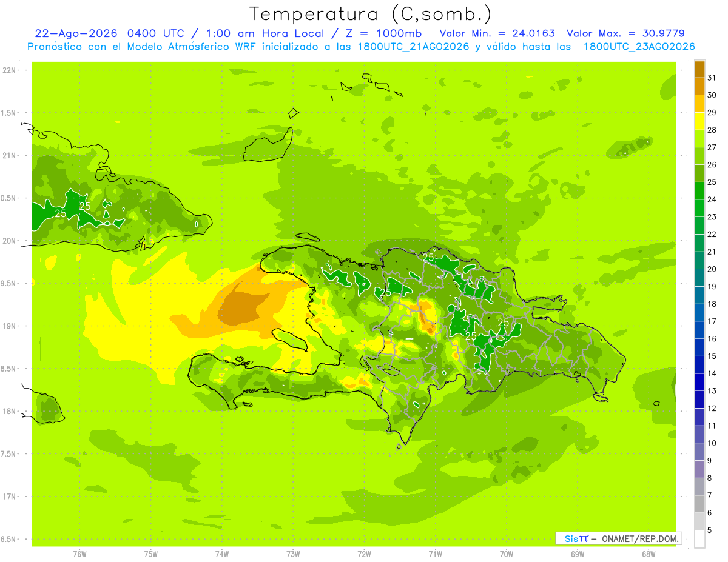Click the "17N" latitude axis label
Screen dimensions: 728x562
(x=10, y=497)
